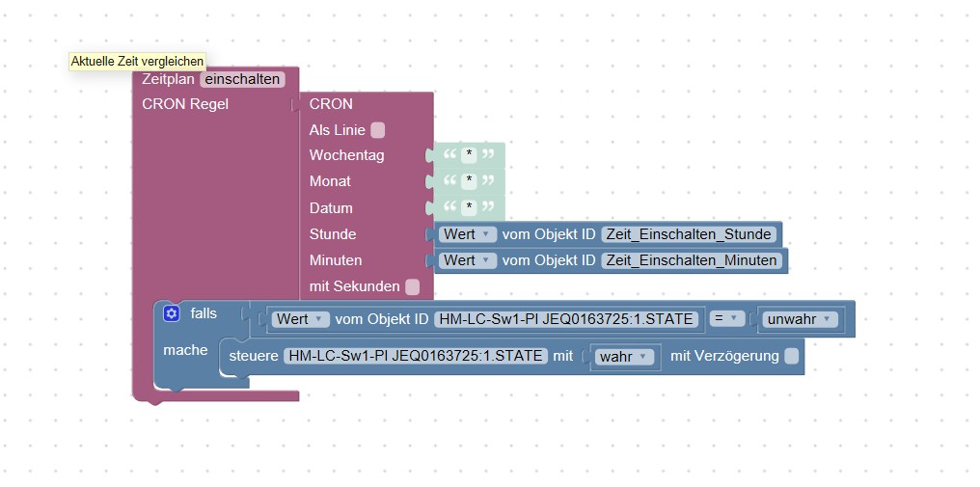Click the Monat label
Image resolution: width=980 pixels, height=487 pixels.
pos(330,181)
